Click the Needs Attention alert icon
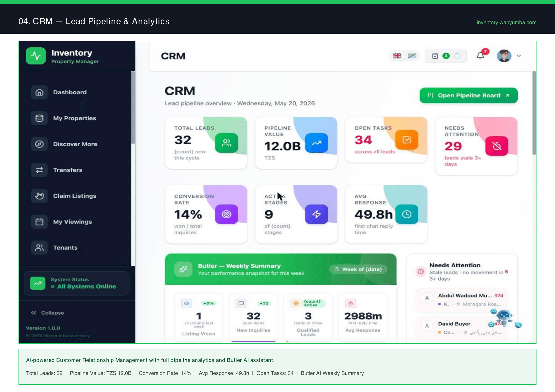This screenshot has height=392, width=555. coord(421,272)
